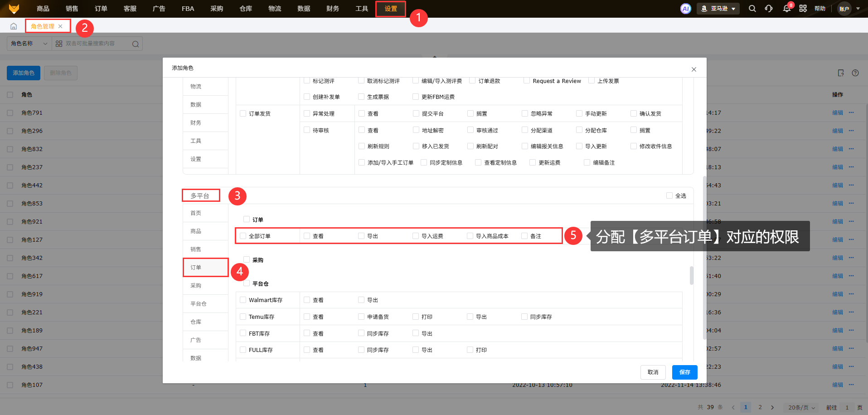Open the 20条/页 page size dropdown
868x415 pixels.
(801, 407)
